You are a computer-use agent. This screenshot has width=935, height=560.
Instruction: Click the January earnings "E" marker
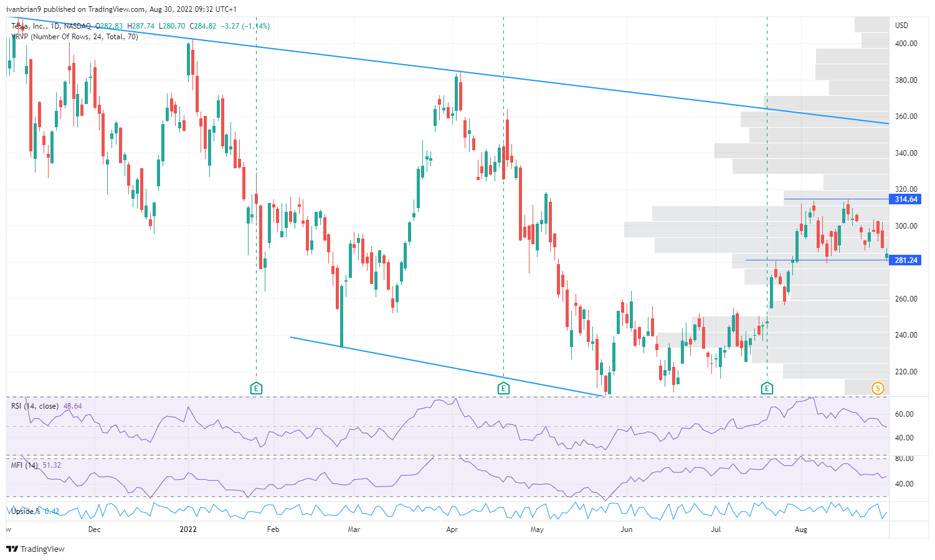[x=255, y=387]
